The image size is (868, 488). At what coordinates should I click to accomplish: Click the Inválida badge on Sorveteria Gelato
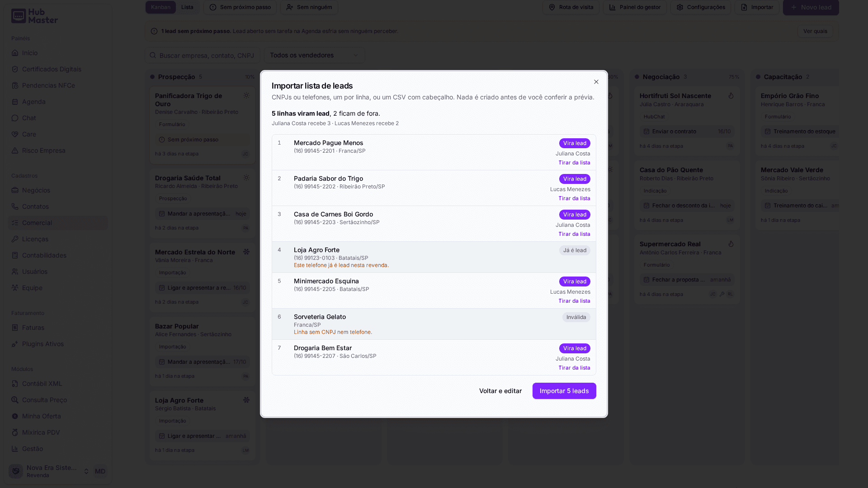pyautogui.click(x=576, y=317)
